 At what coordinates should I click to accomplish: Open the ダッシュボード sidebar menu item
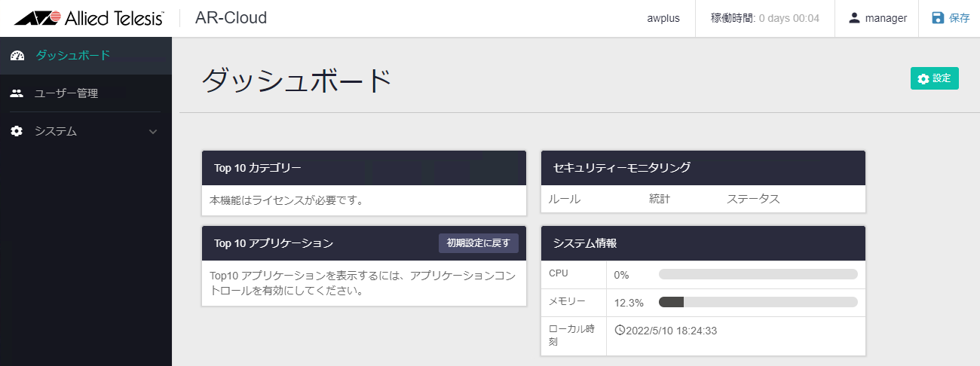pos(73,55)
